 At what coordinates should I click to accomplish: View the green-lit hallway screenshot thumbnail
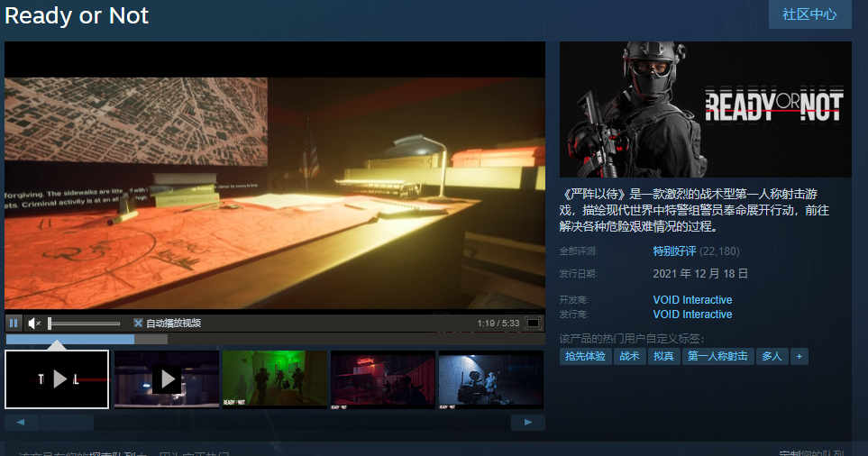(275, 379)
